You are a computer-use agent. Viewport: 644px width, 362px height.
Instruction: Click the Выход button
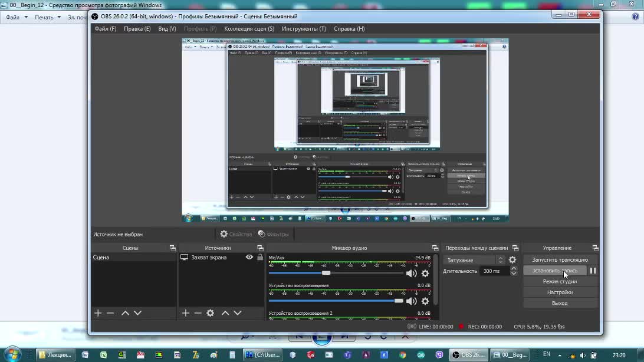coord(560,303)
